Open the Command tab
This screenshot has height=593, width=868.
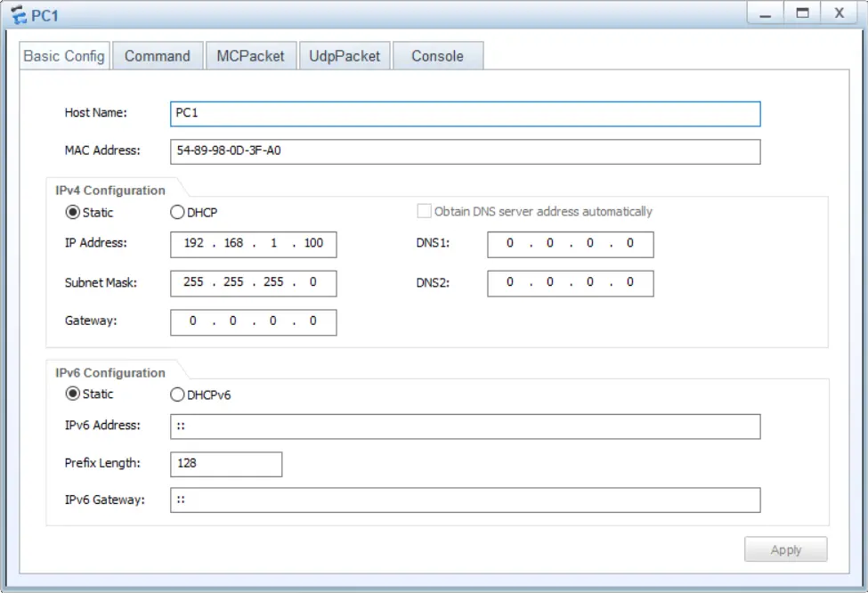158,56
